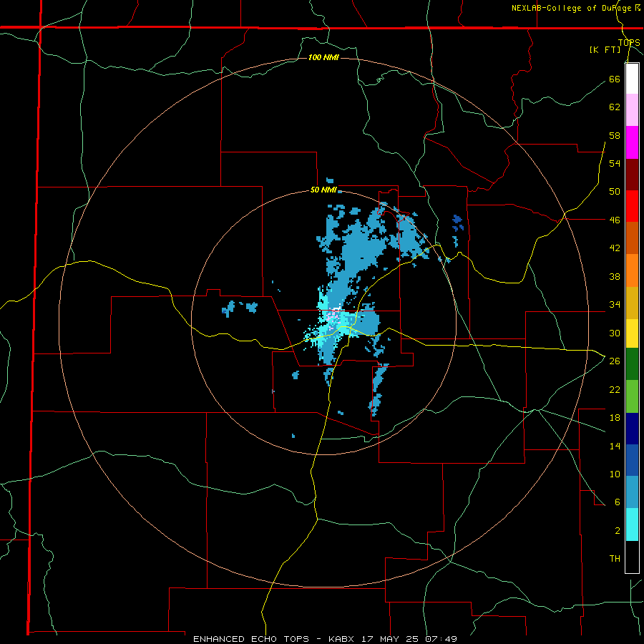The height and width of the screenshot is (644, 644).
Task: Select the light green legend color block
Action: pos(632,396)
